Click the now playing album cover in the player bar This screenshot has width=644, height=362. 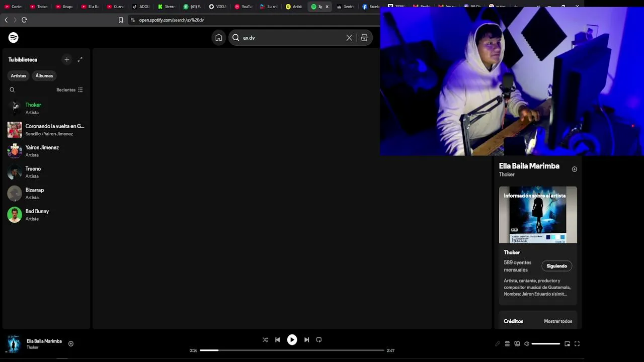(x=14, y=344)
